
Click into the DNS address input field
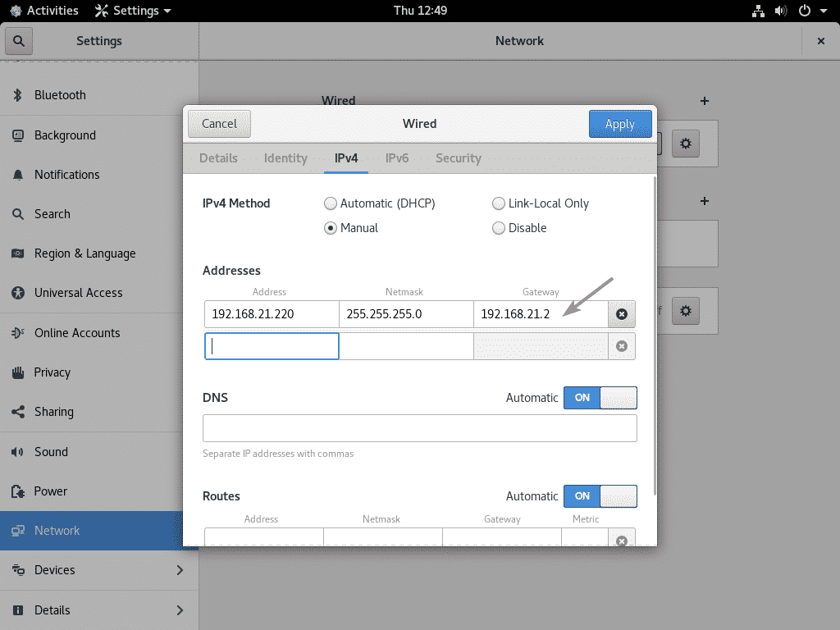pyautogui.click(x=419, y=428)
